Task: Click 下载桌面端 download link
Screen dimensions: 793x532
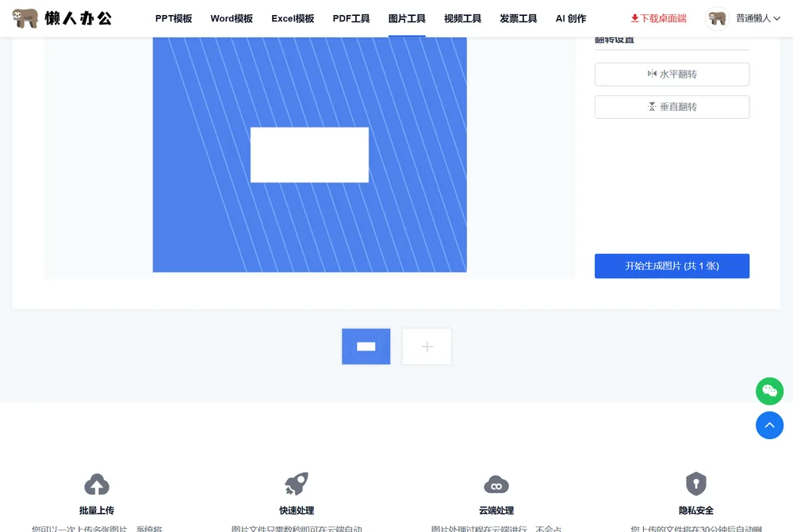Action: pos(658,19)
